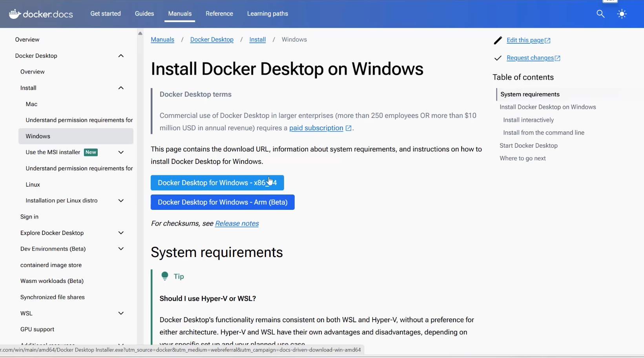Open the Get started nav item
Image resolution: width=644 pixels, height=358 pixels.
[106, 13]
